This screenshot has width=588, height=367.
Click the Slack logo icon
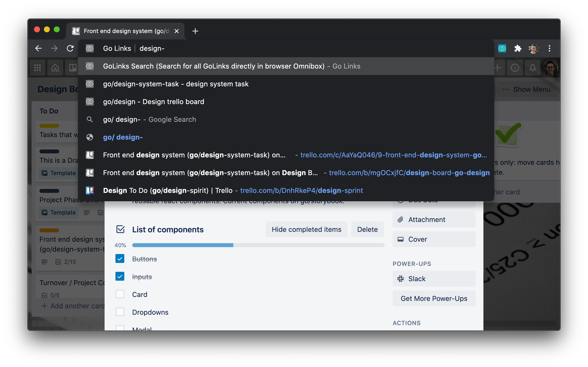tap(401, 279)
